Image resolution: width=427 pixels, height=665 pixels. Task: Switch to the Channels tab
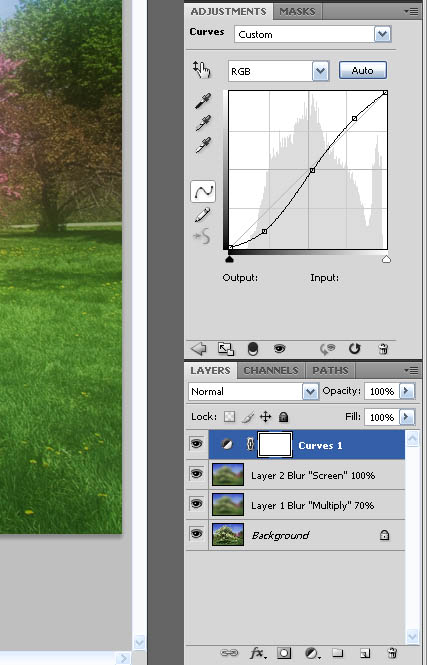click(x=271, y=370)
